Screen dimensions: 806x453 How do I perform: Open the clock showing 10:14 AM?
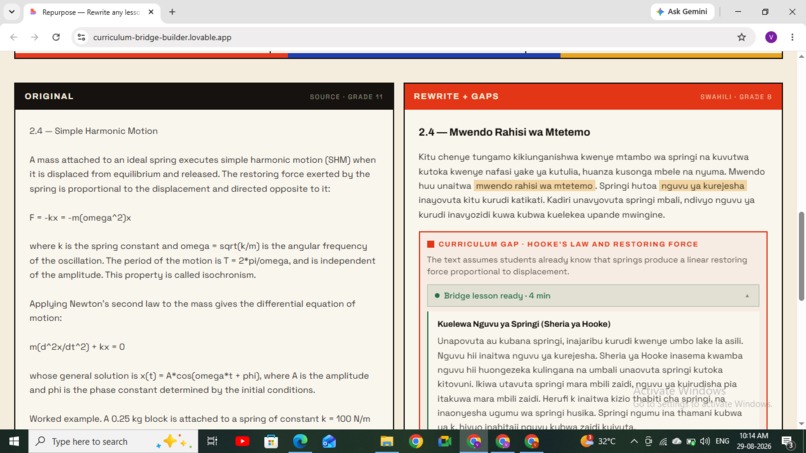coord(753,441)
